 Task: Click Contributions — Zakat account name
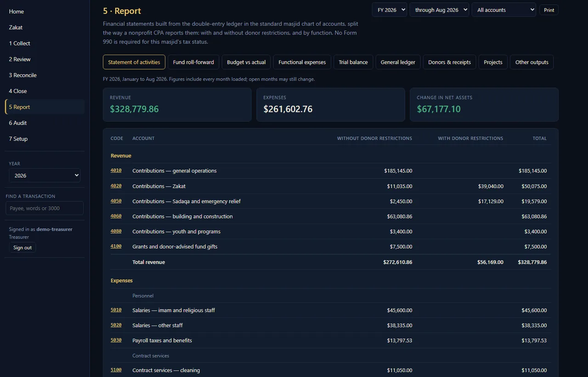pos(159,186)
